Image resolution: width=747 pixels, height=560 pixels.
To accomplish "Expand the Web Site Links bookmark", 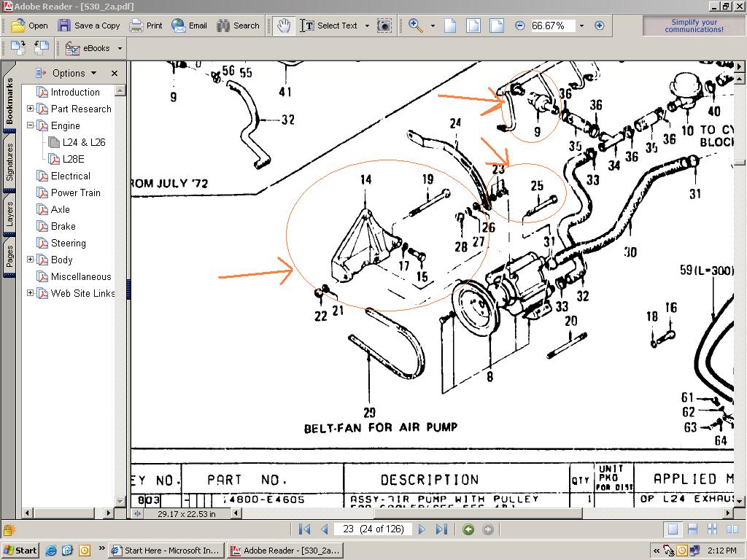I will tap(30, 293).
